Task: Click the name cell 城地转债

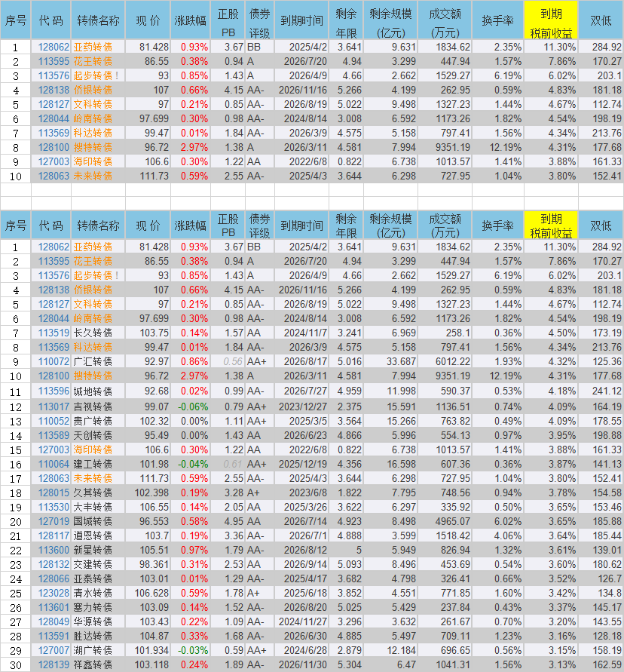Action: [x=93, y=391]
